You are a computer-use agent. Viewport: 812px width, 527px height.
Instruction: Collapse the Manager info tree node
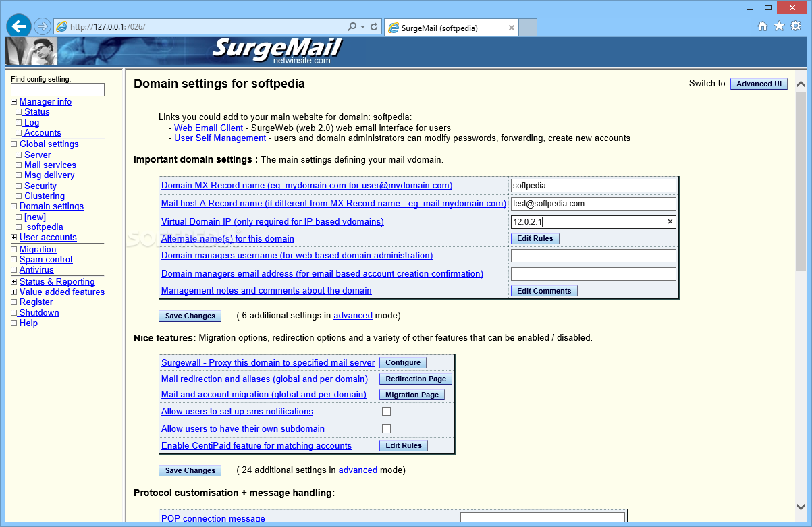[x=13, y=102]
